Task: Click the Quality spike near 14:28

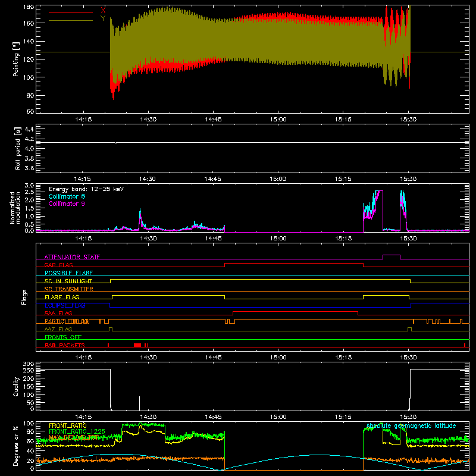Action: click(140, 403)
